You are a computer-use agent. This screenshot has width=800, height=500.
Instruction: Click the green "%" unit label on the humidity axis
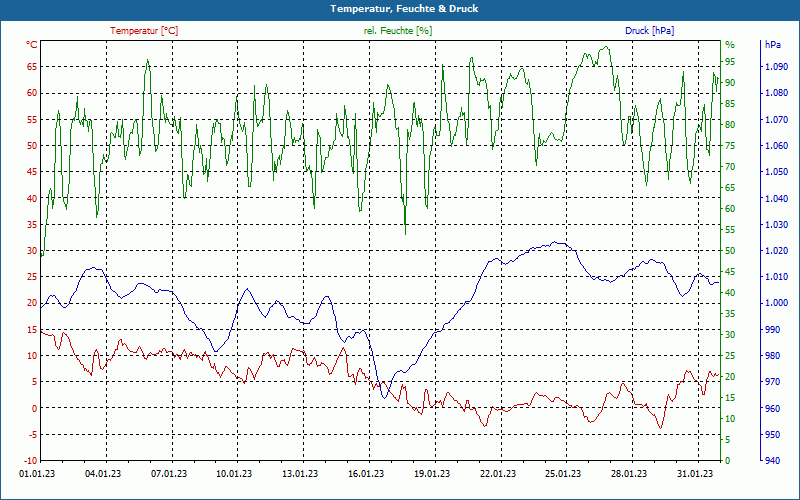click(730, 45)
